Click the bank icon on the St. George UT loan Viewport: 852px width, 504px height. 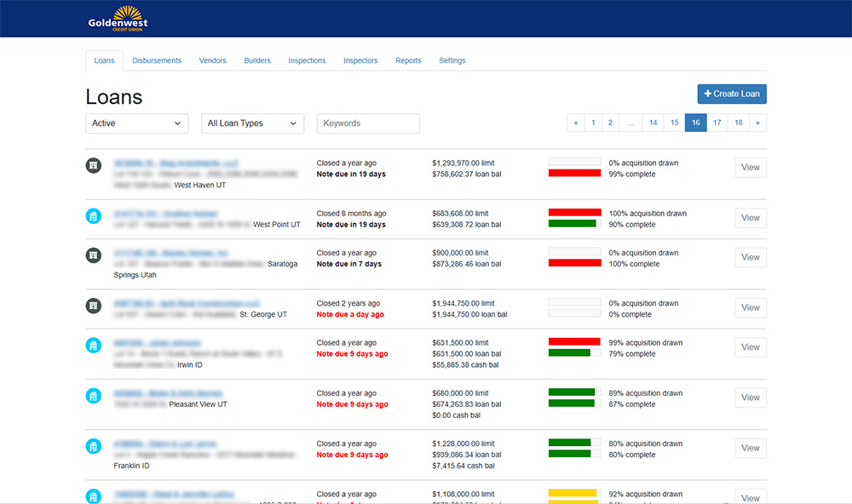click(x=94, y=307)
